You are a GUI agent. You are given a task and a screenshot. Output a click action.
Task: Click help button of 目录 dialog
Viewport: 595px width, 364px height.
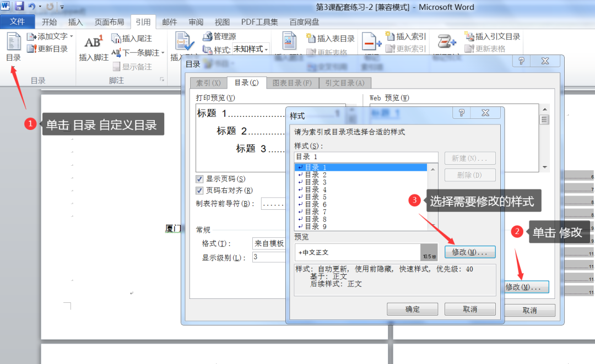coord(521,61)
